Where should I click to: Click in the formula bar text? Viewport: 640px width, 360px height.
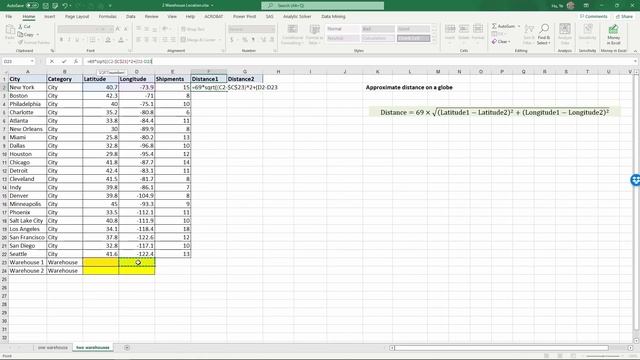(x=119, y=61)
